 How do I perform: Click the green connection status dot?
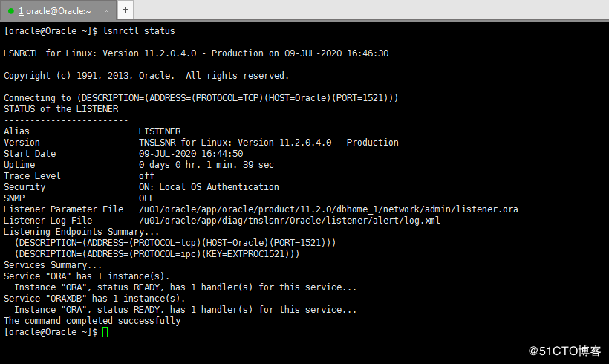click(x=12, y=11)
